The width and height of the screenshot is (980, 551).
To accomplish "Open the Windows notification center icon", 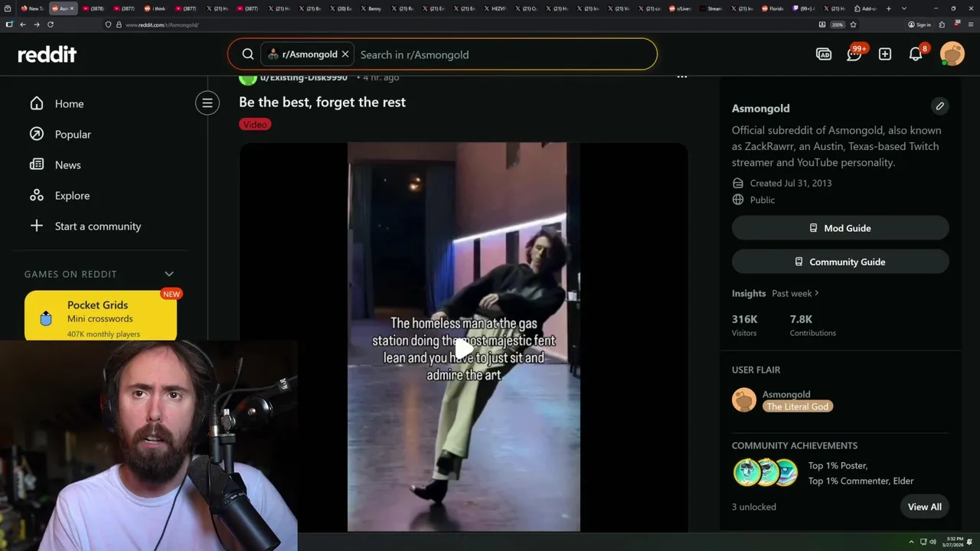I will [x=968, y=542].
